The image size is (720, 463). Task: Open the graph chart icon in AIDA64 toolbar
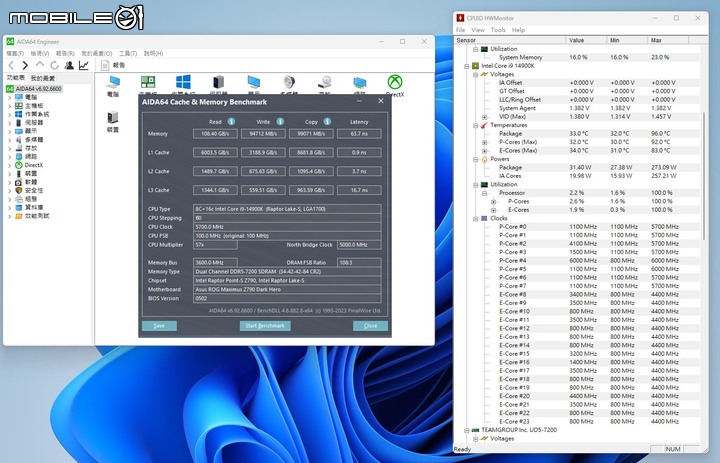84,66
